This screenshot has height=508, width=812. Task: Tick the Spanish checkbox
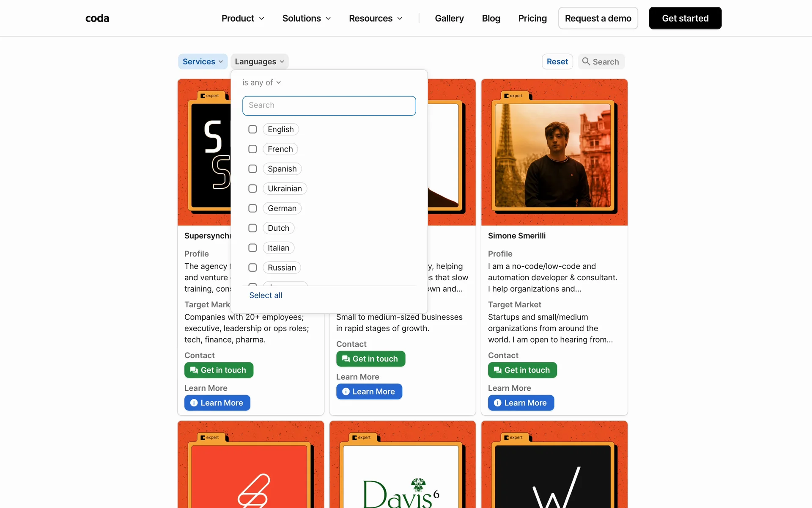click(x=252, y=169)
